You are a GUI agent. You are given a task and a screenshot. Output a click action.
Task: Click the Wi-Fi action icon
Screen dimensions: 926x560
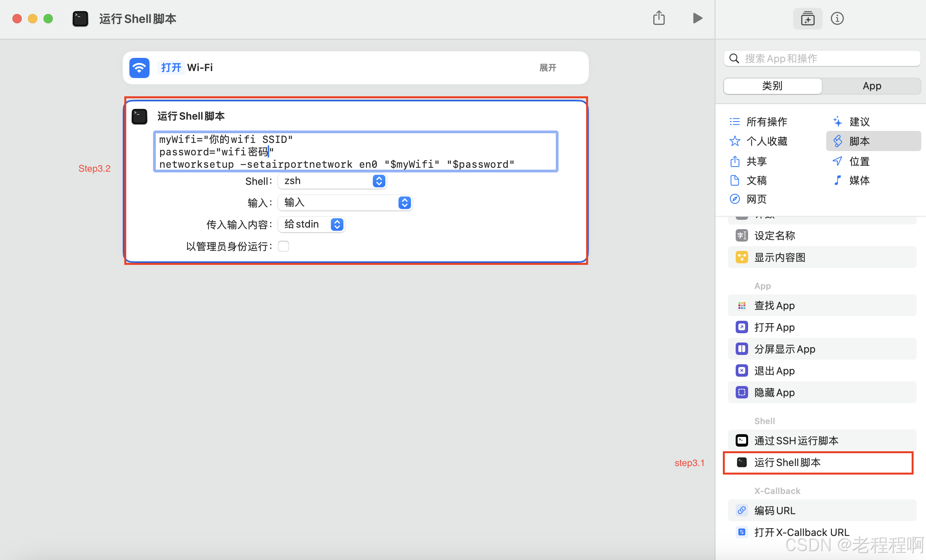139,68
